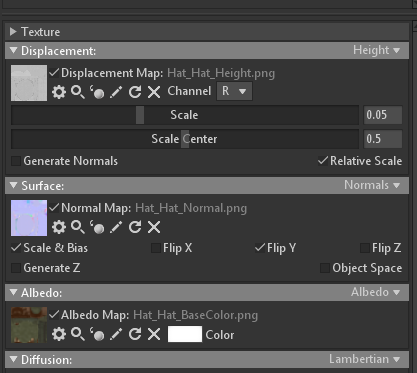Reload the Albedo Map texture
Viewport: 417px width, 373px height.
click(135, 334)
